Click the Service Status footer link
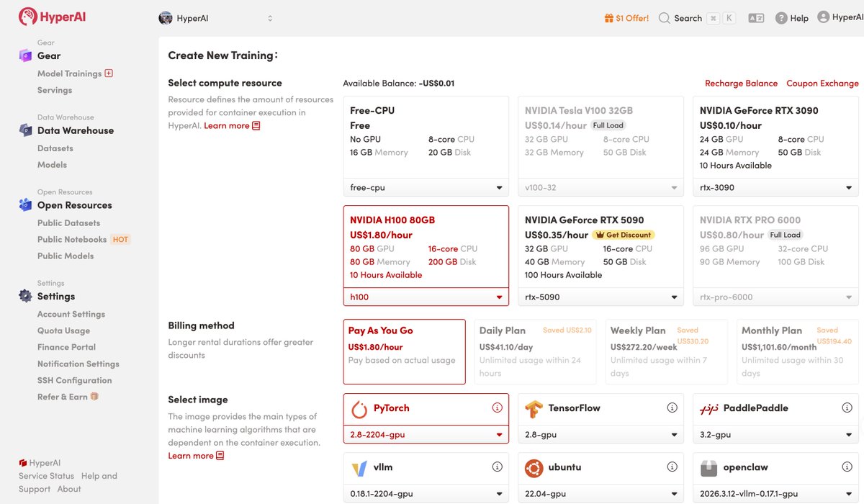864x504 pixels. point(46,476)
